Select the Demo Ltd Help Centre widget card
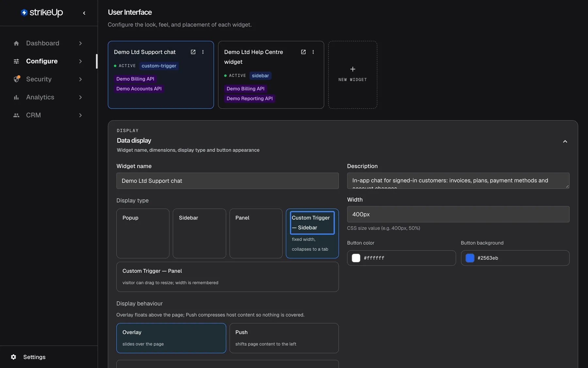 (271, 75)
